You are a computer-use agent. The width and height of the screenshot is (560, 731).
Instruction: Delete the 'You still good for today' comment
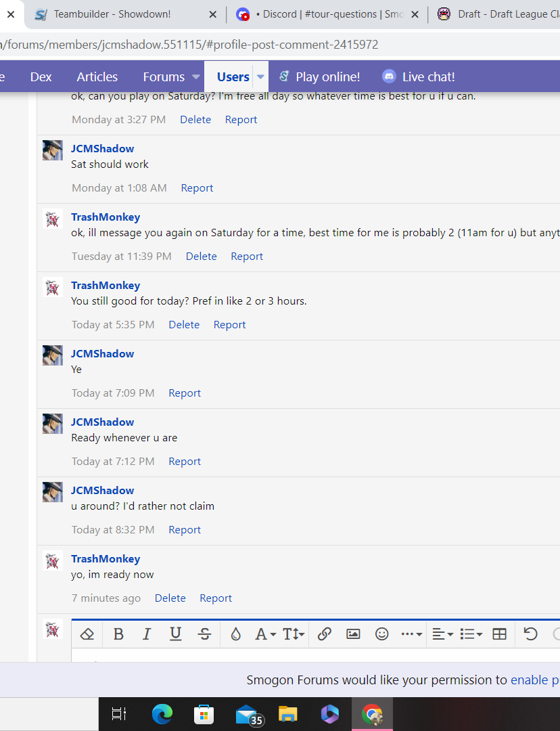[x=184, y=324]
